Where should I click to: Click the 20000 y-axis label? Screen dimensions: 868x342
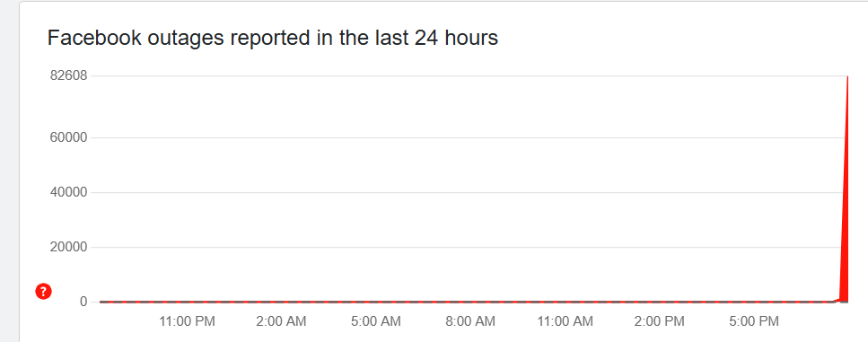click(68, 248)
